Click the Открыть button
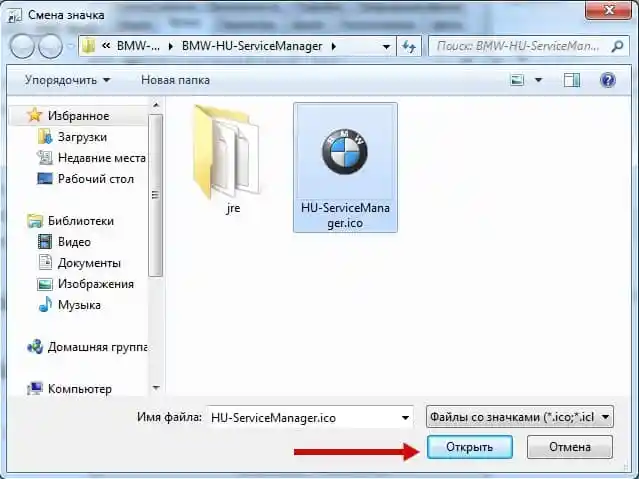This screenshot has height=479, width=639. (469, 447)
